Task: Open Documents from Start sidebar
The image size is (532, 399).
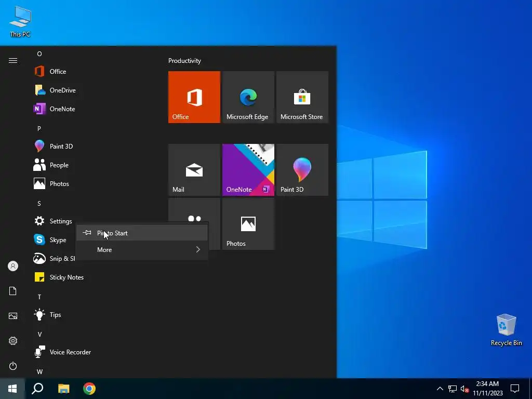Action: 13,291
